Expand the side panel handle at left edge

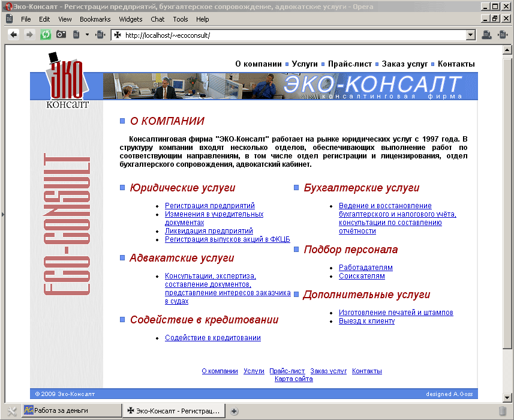pyautogui.click(x=2, y=214)
